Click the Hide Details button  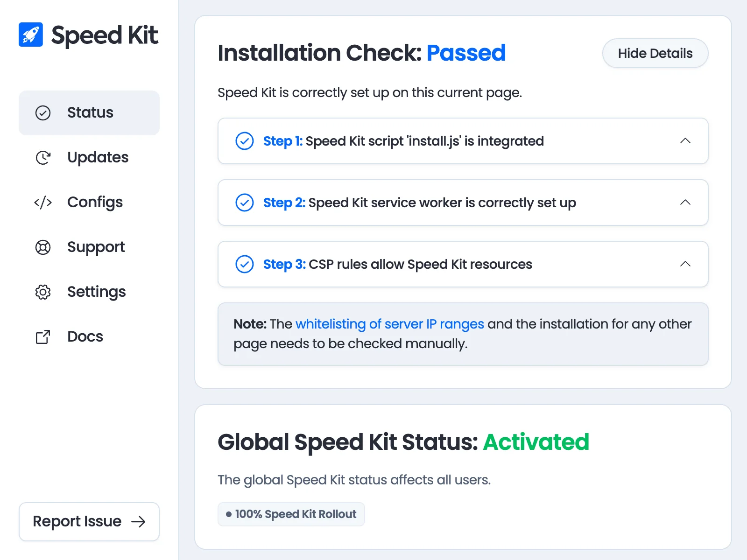click(655, 53)
